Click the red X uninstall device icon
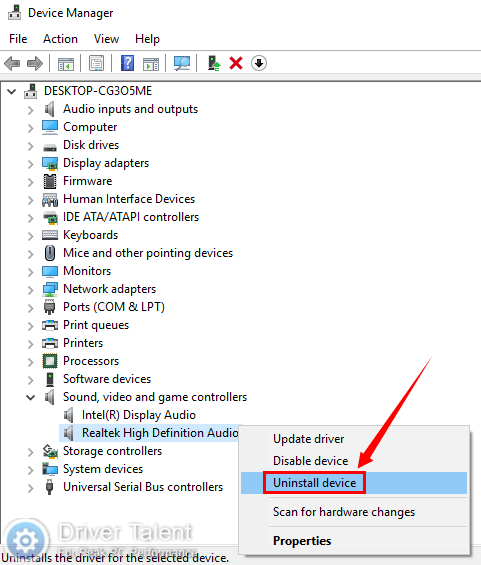The height and width of the screenshot is (565, 481). 236,63
